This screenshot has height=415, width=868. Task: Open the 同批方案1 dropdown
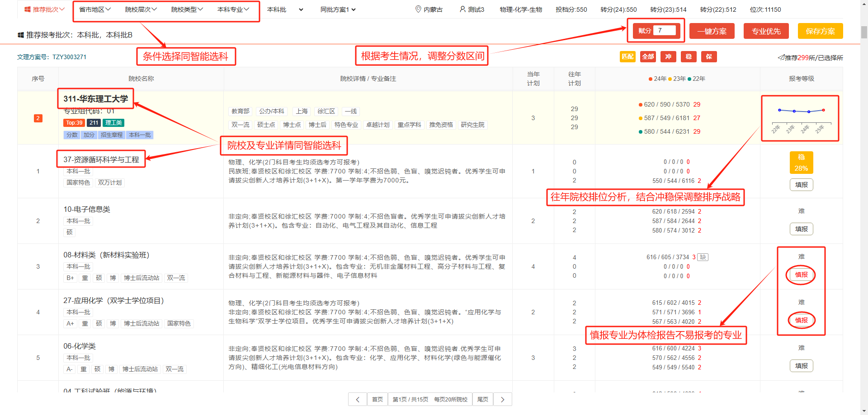(338, 9)
